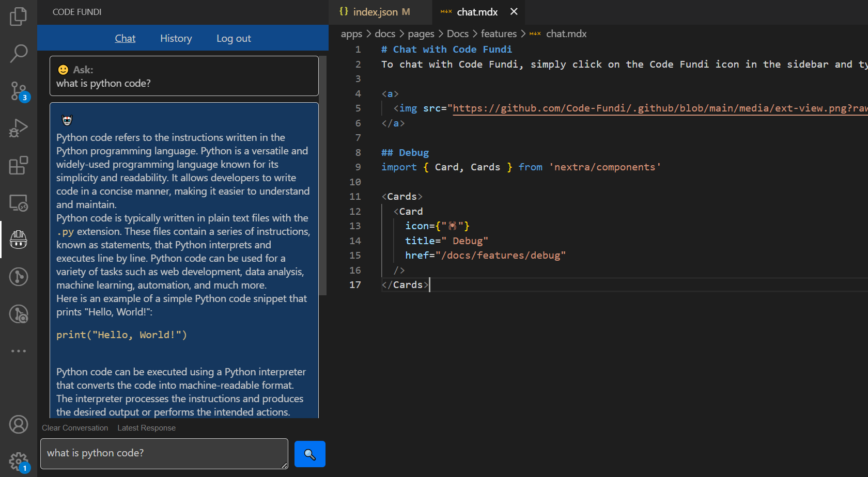Show additional views via the ellipsis icon

19,351
